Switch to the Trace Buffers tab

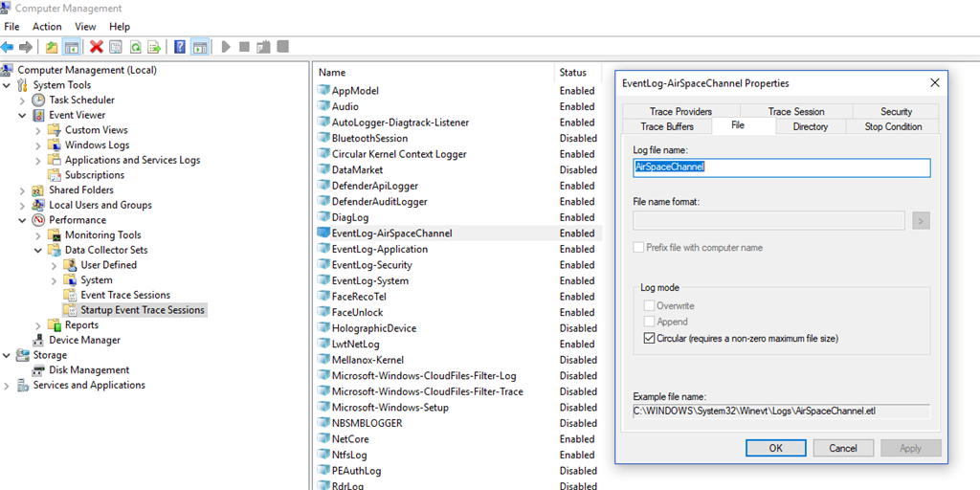[667, 126]
